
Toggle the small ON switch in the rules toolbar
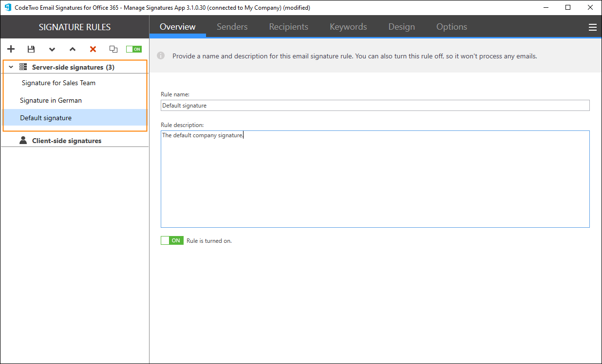click(x=133, y=49)
